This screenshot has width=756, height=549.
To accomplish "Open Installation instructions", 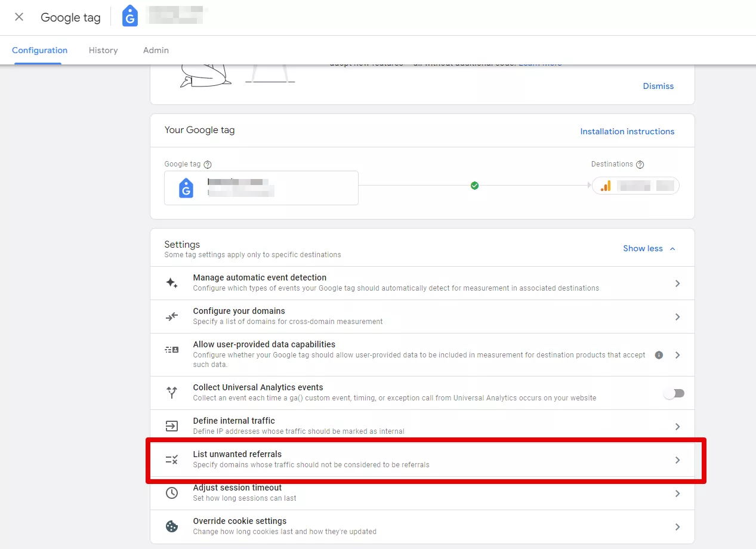I will click(627, 131).
